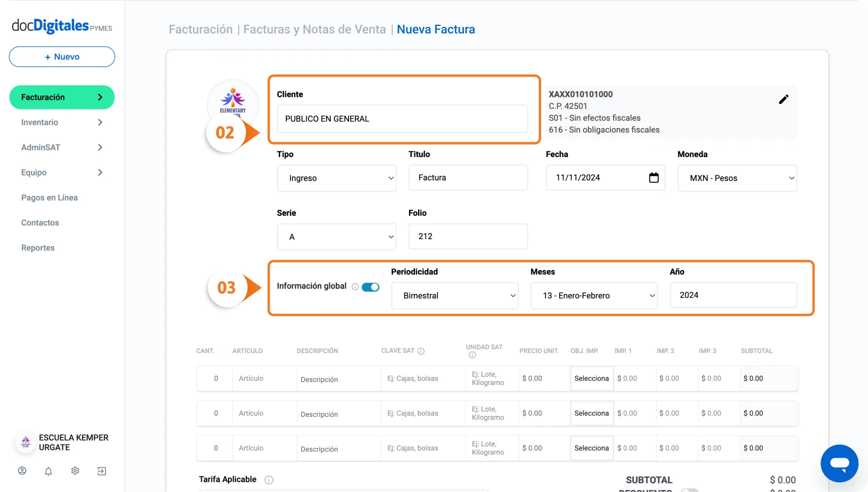
Task: Open Contactos in the sidebar
Action: (40, 222)
